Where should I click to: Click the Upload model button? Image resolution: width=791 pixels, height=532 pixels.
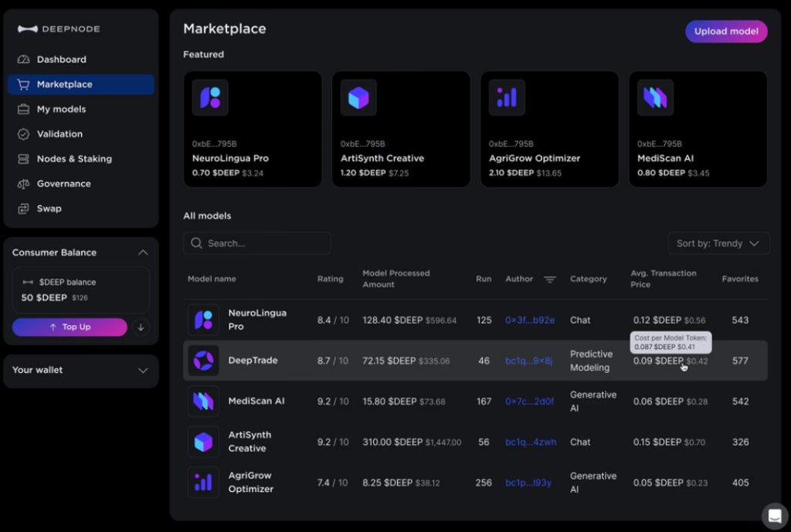(x=726, y=32)
